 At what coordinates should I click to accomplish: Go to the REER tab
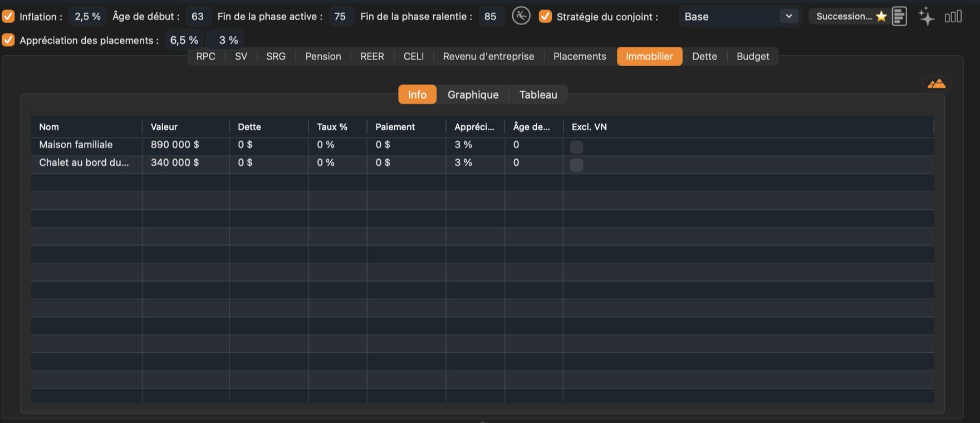click(x=372, y=56)
